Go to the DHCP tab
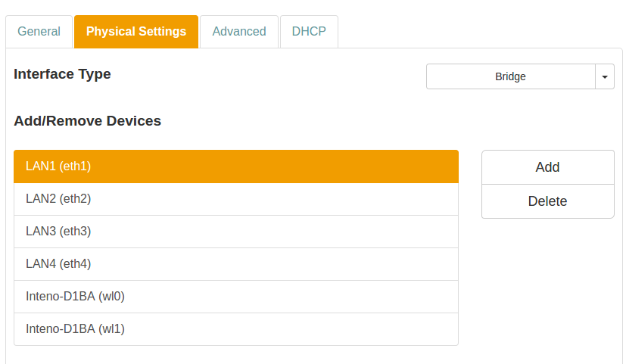The height and width of the screenshot is (364, 626). click(309, 32)
